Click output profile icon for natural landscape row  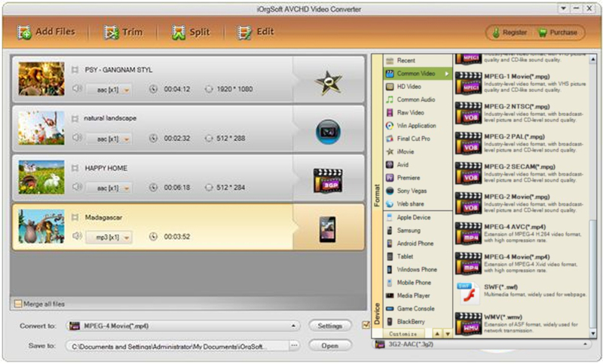[328, 132]
